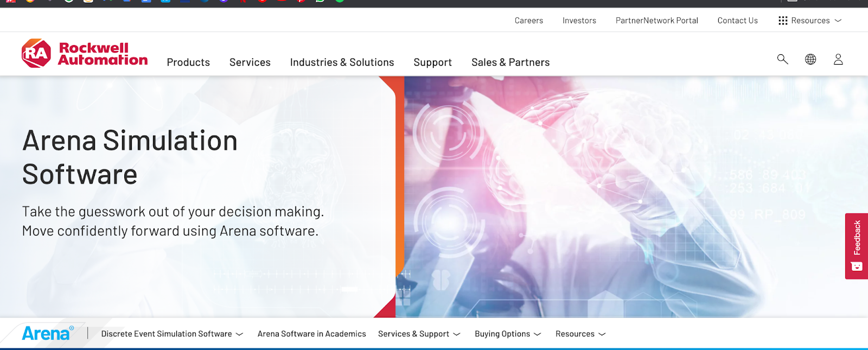Click the Rockwell Automation logo
868x350 pixels.
click(x=85, y=53)
